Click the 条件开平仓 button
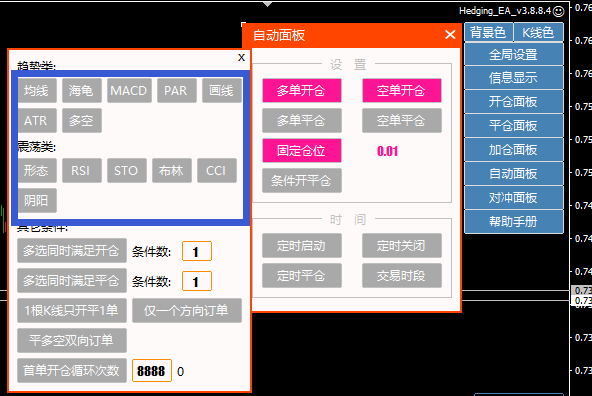The width and height of the screenshot is (592, 396). tap(302, 180)
